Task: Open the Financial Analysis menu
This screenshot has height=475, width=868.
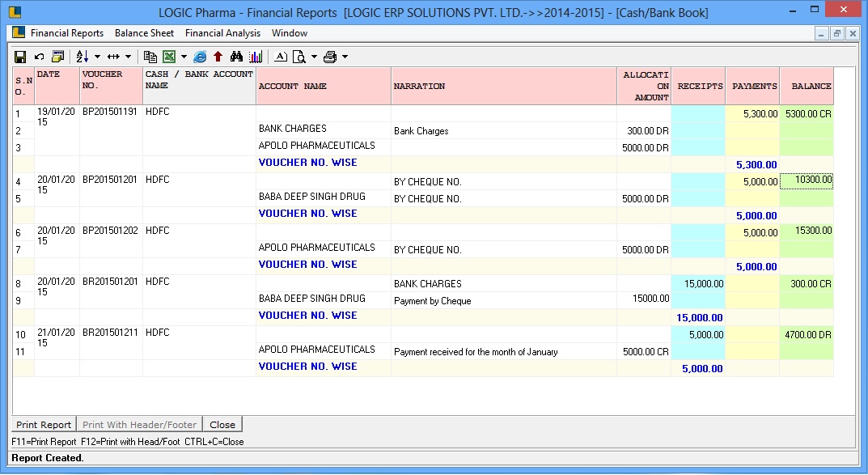Action: tap(222, 33)
